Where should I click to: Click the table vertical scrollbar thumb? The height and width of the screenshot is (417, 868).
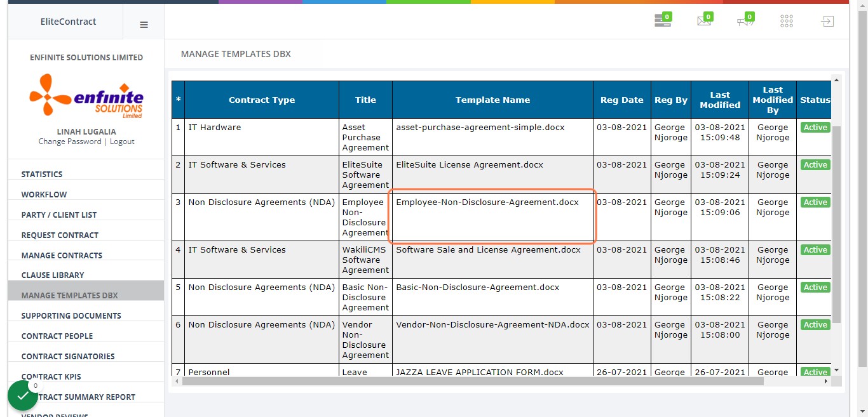click(x=836, y=224)
